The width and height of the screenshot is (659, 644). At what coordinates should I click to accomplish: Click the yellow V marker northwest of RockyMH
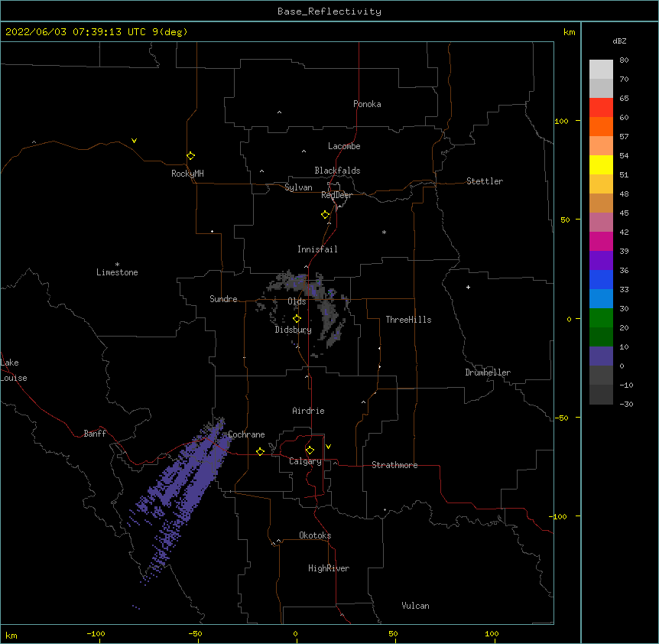point(134,141)
